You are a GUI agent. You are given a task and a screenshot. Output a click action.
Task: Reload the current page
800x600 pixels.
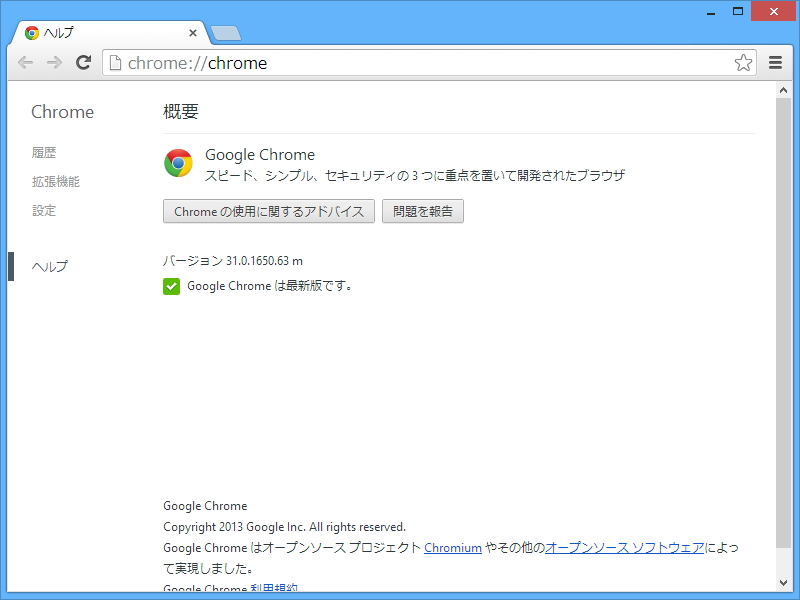(x=83, y=62)
